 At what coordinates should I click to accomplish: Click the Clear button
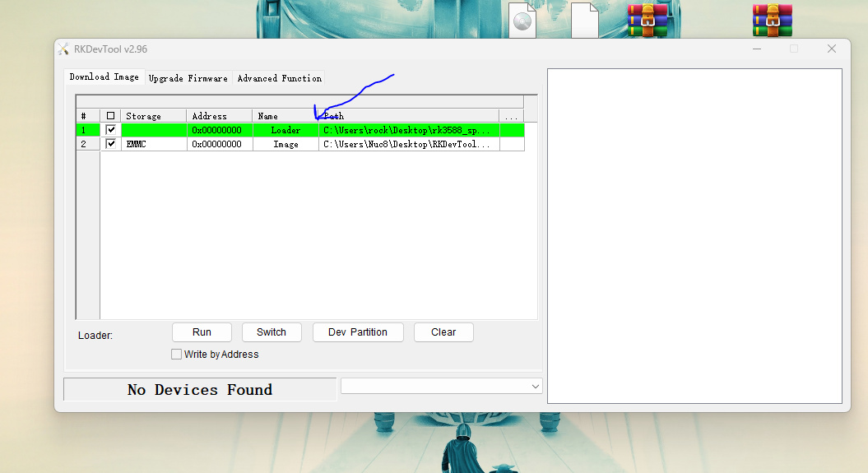tap(443, 332)
